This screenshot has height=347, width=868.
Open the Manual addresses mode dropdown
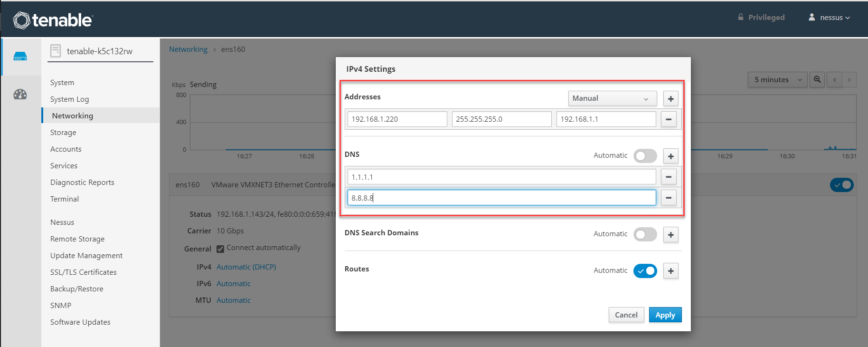point(613,98)
